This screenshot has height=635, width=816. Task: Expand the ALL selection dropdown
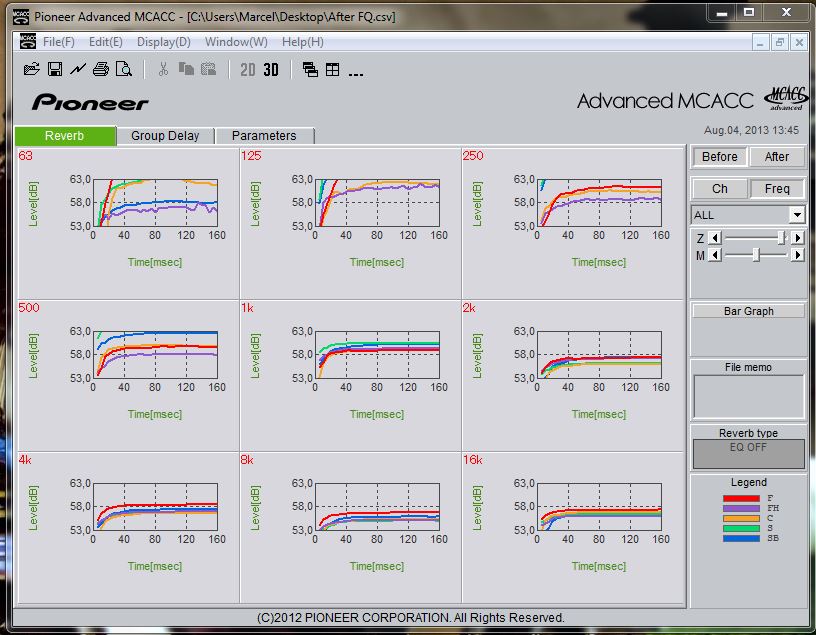(x=796, y=215)
